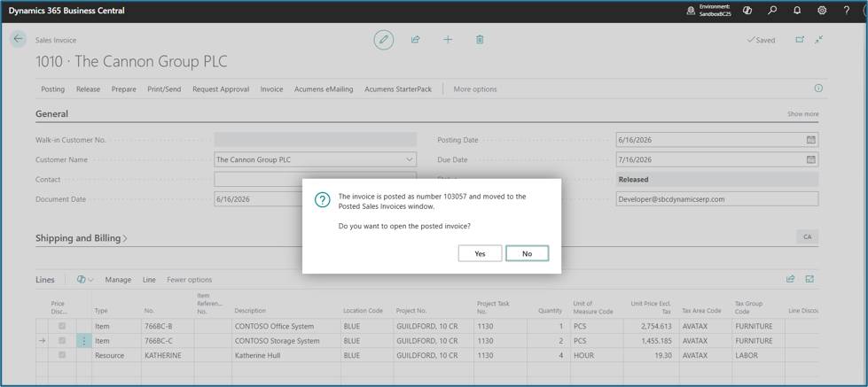Click the HOUR unit of measure cell
Viewport: 868px width, 387px height.
[596, 355]
